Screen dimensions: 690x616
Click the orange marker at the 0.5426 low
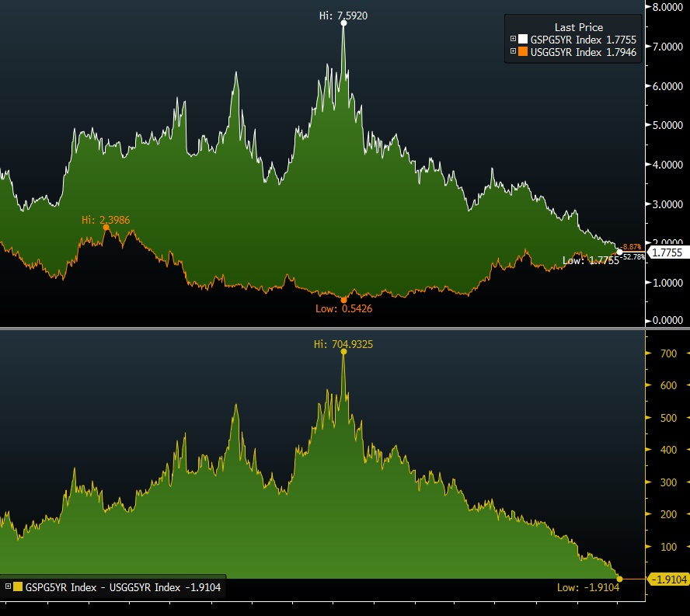pos(343,300)
